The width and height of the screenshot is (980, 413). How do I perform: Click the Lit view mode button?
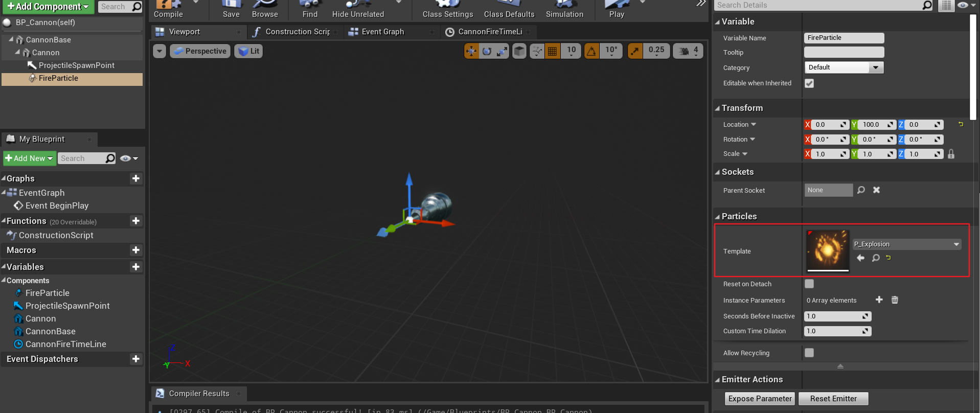(248, 51)
